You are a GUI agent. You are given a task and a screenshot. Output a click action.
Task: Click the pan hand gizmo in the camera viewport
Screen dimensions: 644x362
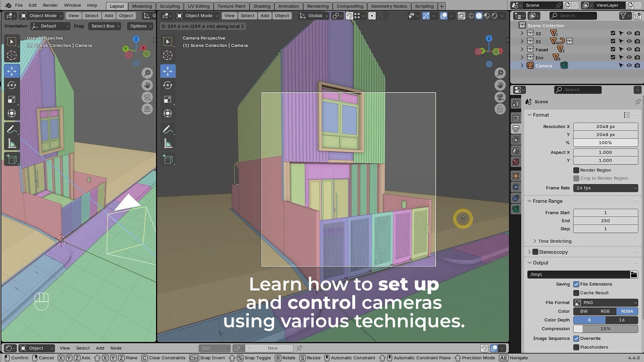tap(500, 85)
